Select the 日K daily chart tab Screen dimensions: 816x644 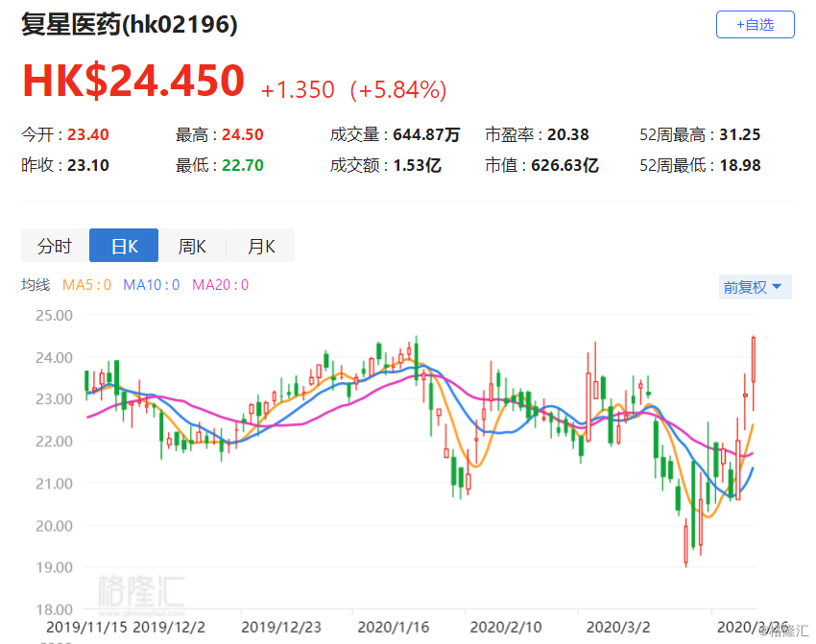(124, 246)
